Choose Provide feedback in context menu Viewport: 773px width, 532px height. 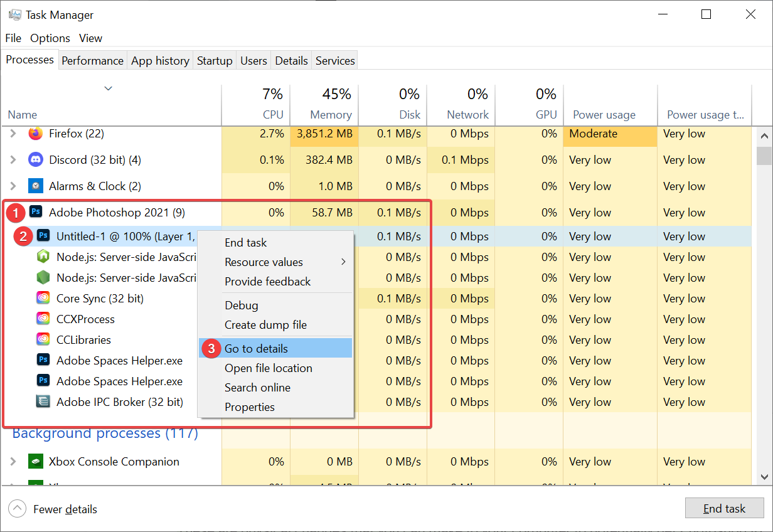276,281
